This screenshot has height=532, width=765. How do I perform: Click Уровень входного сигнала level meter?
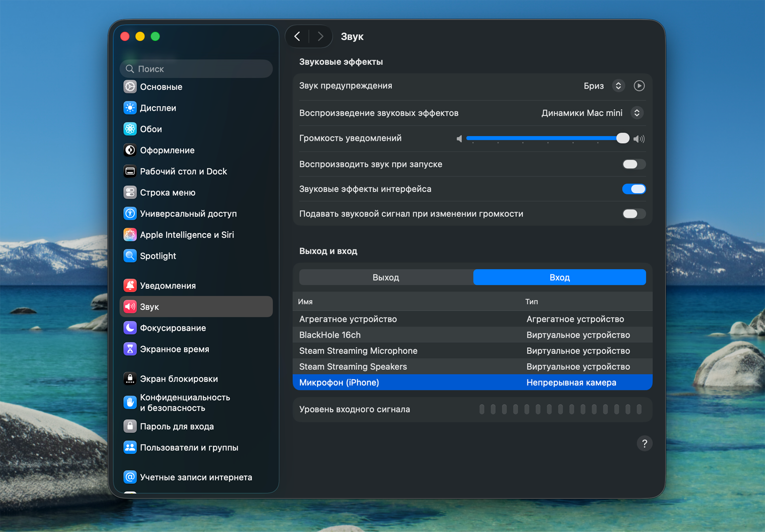(x=560, y=409)
